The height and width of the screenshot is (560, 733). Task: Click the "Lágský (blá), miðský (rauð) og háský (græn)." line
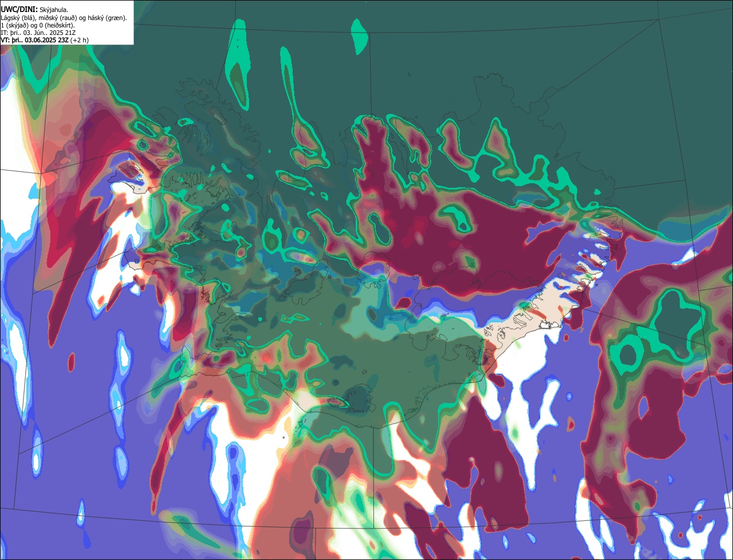tap(64, 18)
